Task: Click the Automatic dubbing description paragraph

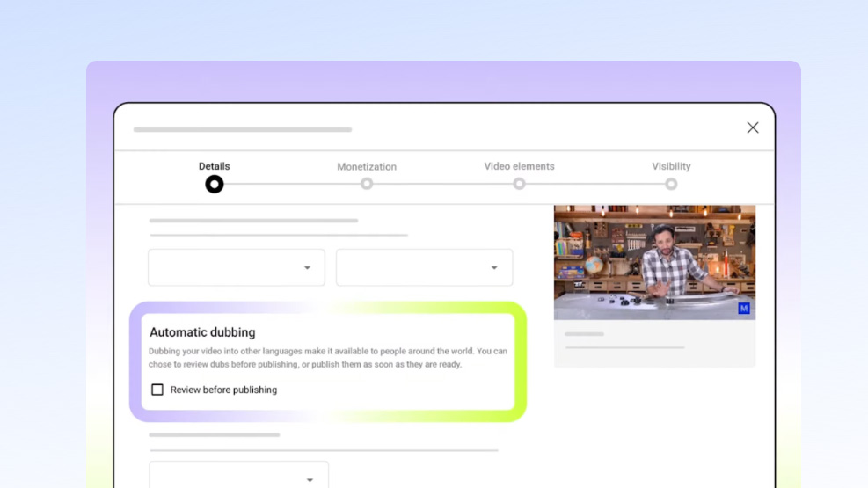Action: click(x=327, y=357)
